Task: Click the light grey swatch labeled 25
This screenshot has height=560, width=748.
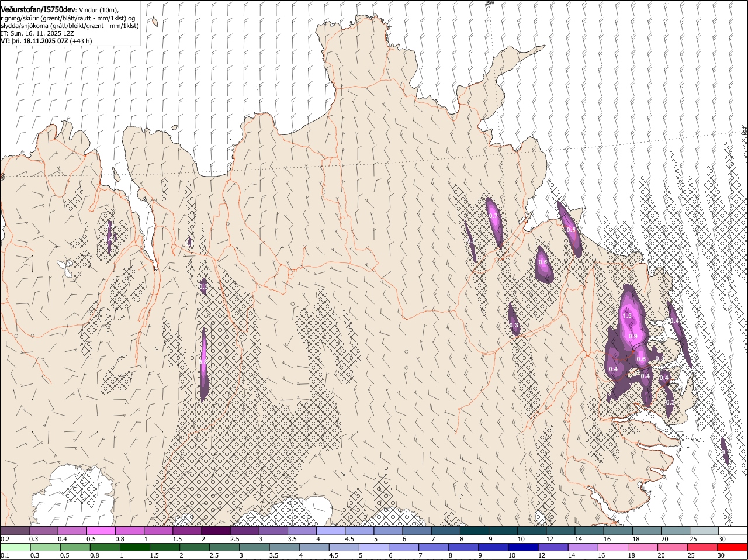Action: 704,531
